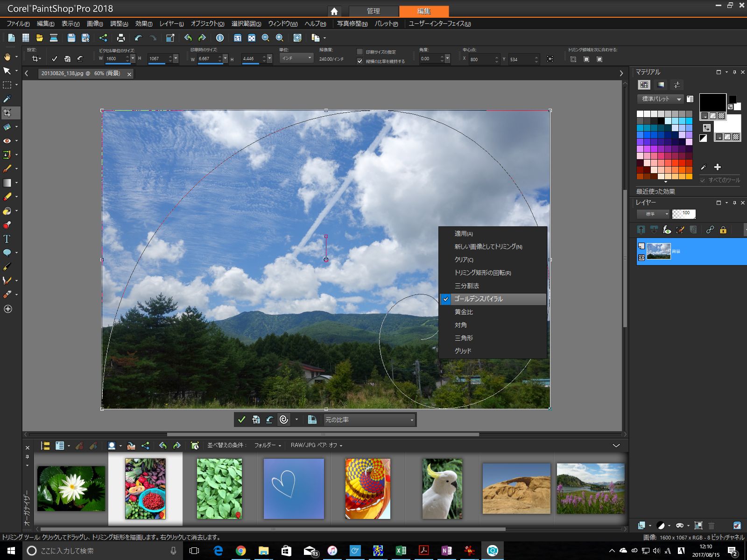Toggle the 縦横の比率を維持する checkbox
The width and height of the screenshot is (747, 560).
(x=359, y=61)
